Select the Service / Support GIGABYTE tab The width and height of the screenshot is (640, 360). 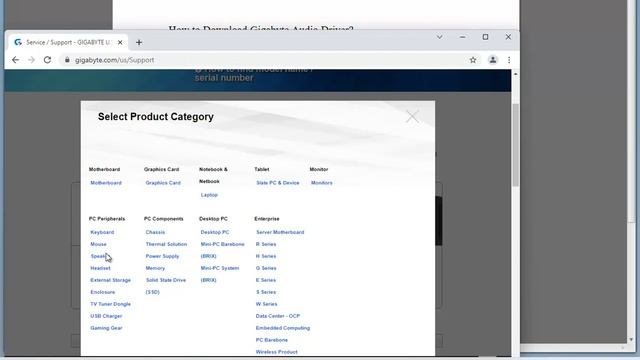[68, 42]
